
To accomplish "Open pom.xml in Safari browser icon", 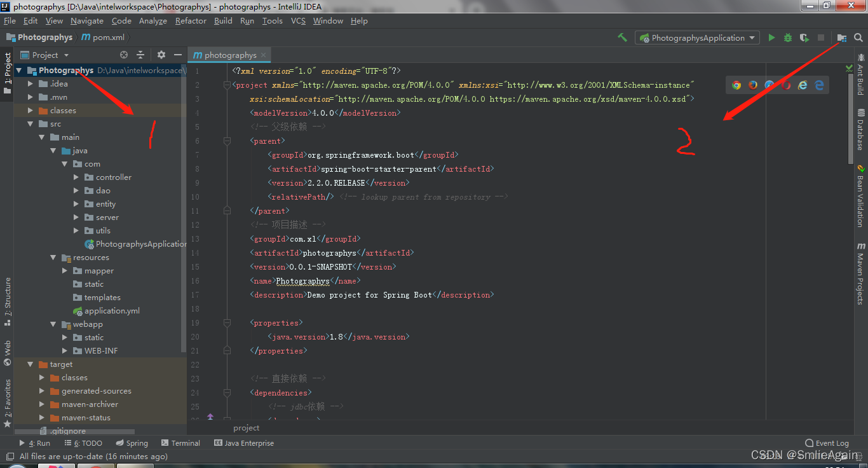I will 770,85.
